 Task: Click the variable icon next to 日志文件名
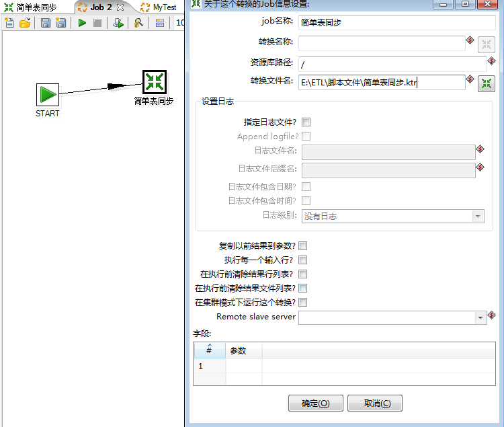pyautogui.click(x=480, y=149)
